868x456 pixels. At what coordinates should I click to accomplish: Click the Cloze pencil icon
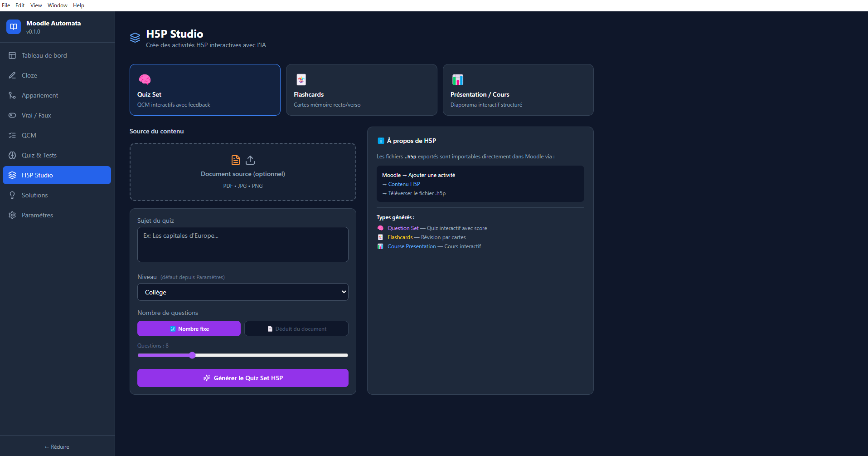[12, 75]
